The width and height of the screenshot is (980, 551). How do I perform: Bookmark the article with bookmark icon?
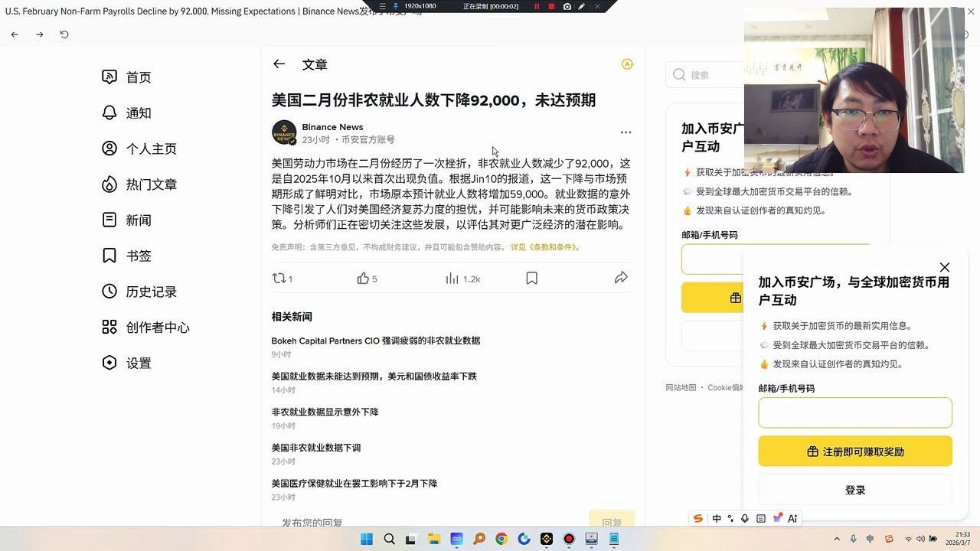point(531,279)
